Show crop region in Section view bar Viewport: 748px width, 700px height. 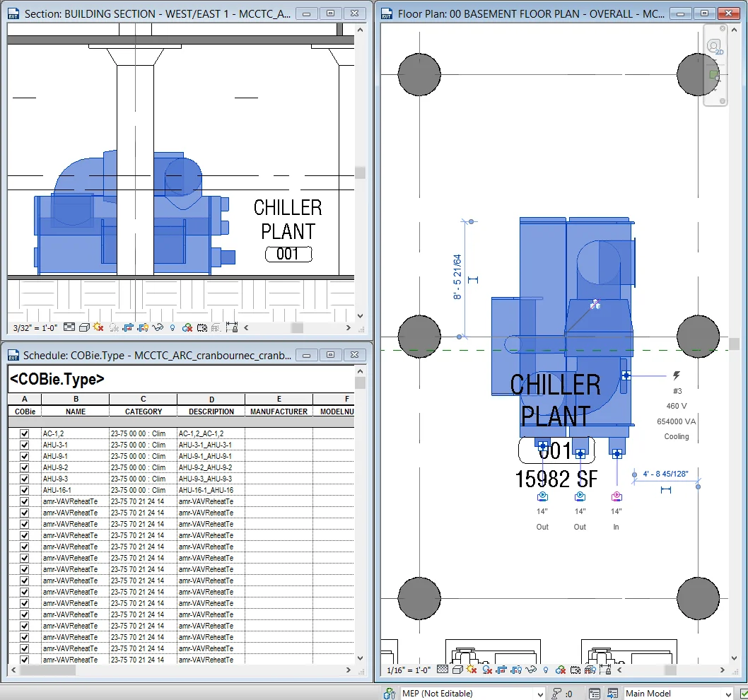click(x=143, y=328)
